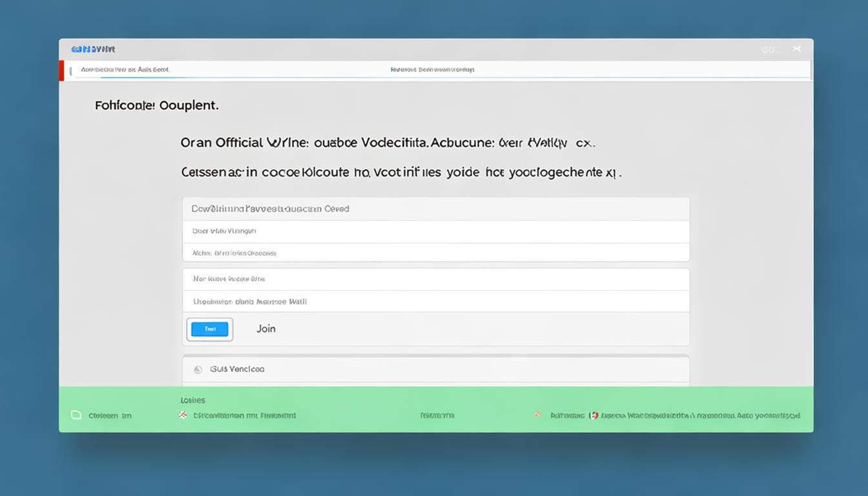Click the red marker at the tab bar's left edge
Image resolution: width=868 pixels, height=496 pixels.
[x=62, y=70]
